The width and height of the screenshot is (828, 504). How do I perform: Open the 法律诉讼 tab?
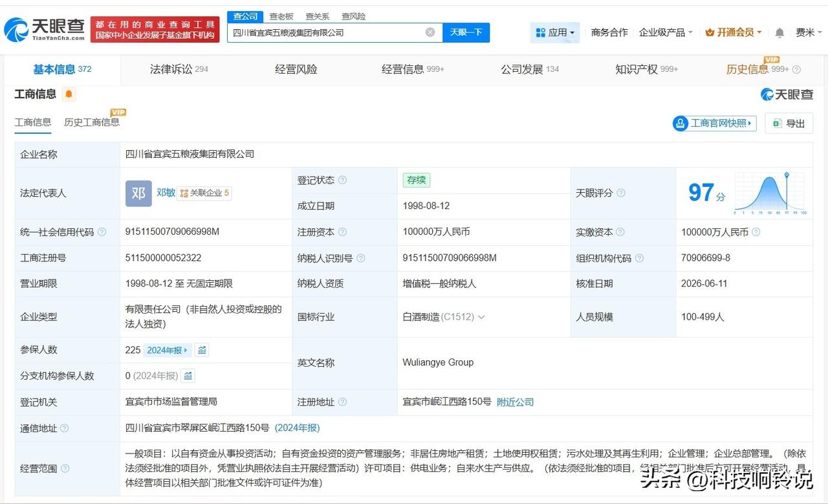(x=179, y=69)
